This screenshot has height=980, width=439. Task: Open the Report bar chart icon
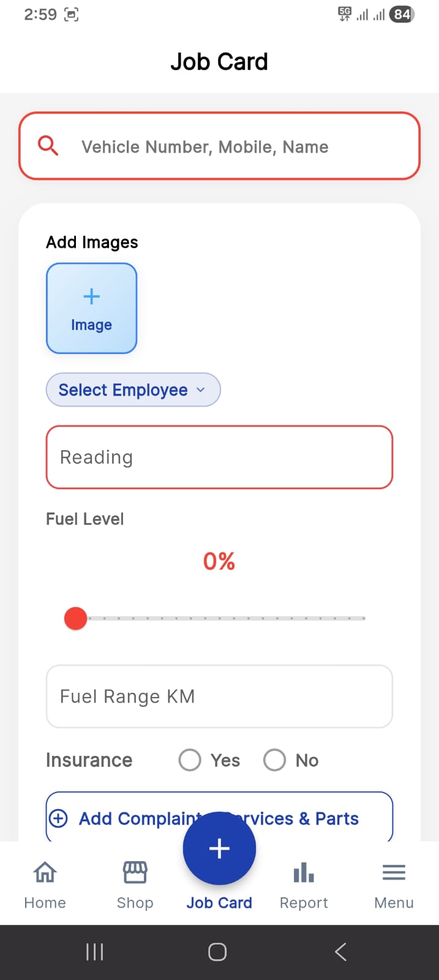[304, 872]
